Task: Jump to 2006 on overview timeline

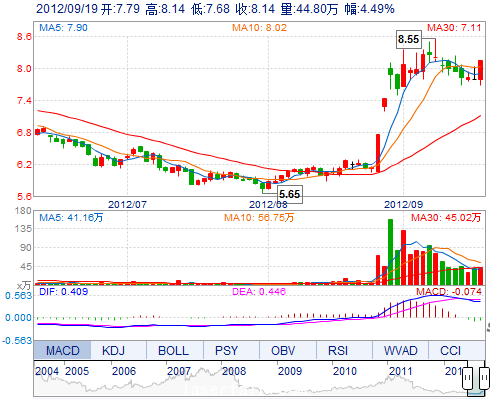Action: coord(124,371)
